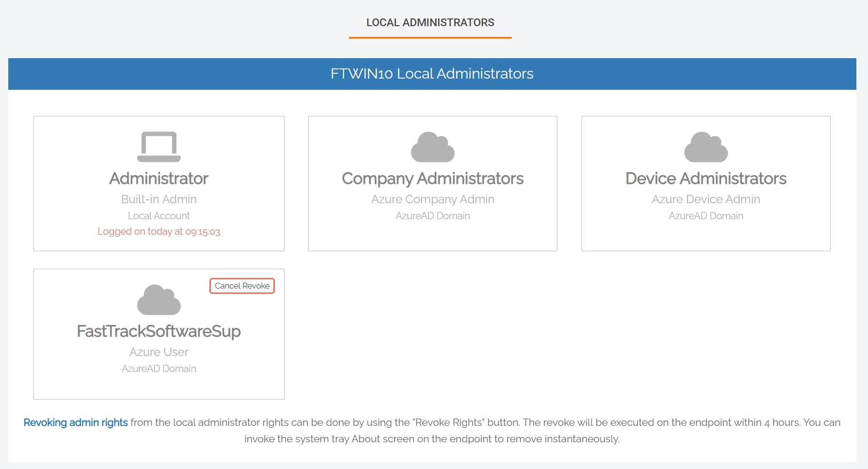868x469 pixels.
Task: Follow the Revoking admin rights link
Action: pyautogui.click(x=76, y=422)
